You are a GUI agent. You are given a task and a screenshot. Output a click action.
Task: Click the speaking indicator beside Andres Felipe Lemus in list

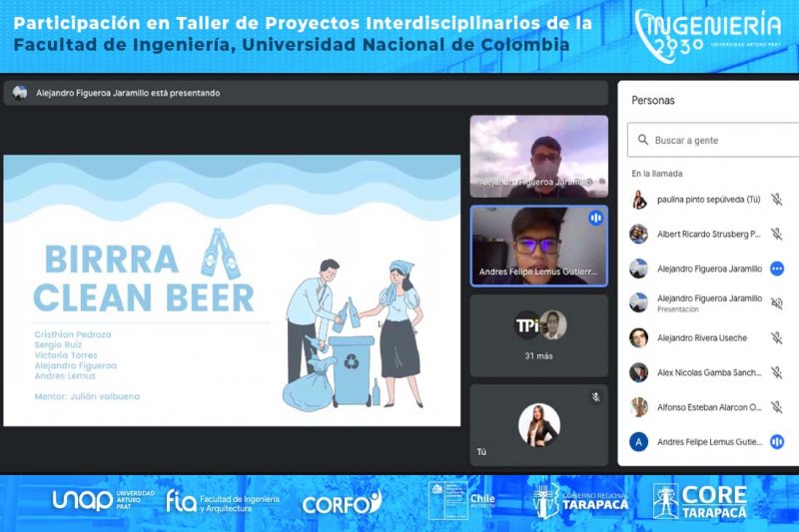pyautogui.click(x=776, y=441)
